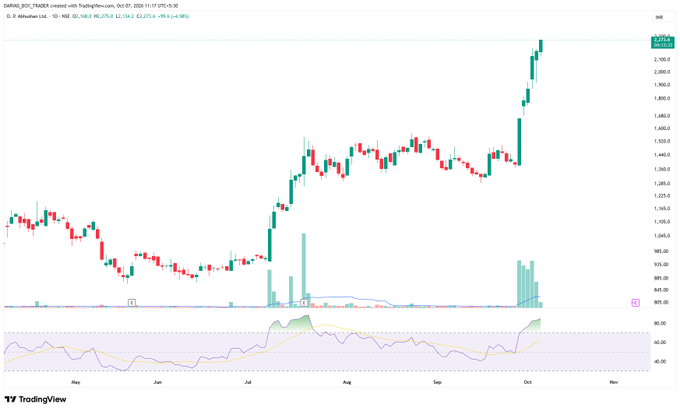Click the 2,000.0 price axis label
This screenshot has width=680, height=411.
[x=662, y=72]
